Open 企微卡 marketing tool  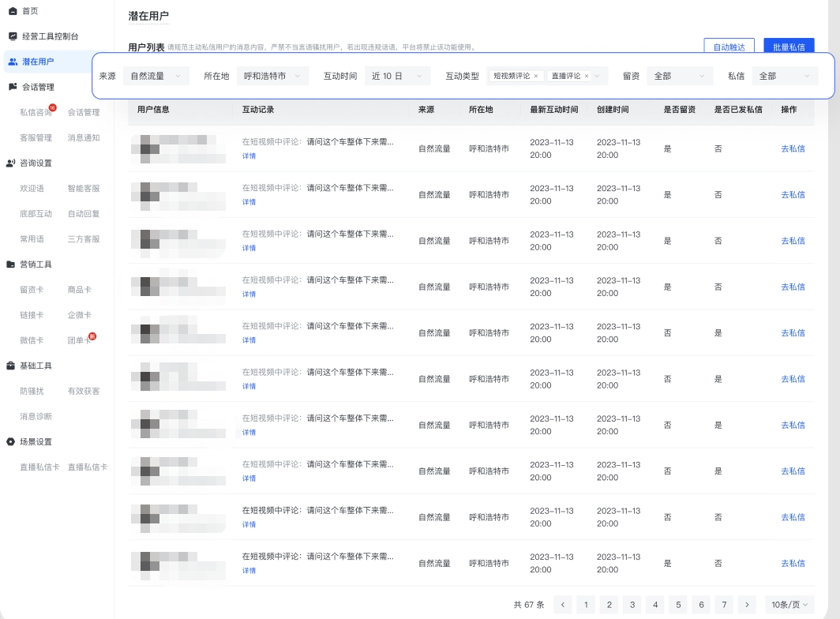pos(79,314)
